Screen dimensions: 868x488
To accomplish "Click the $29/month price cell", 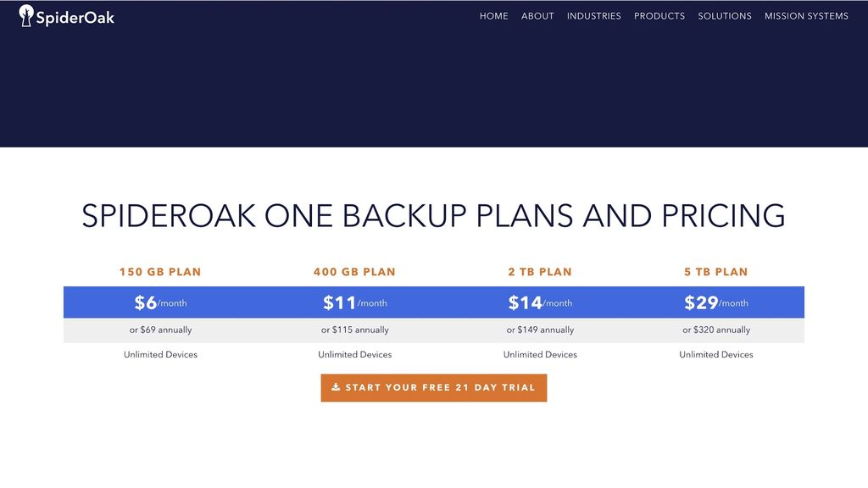I will [716, 302].
